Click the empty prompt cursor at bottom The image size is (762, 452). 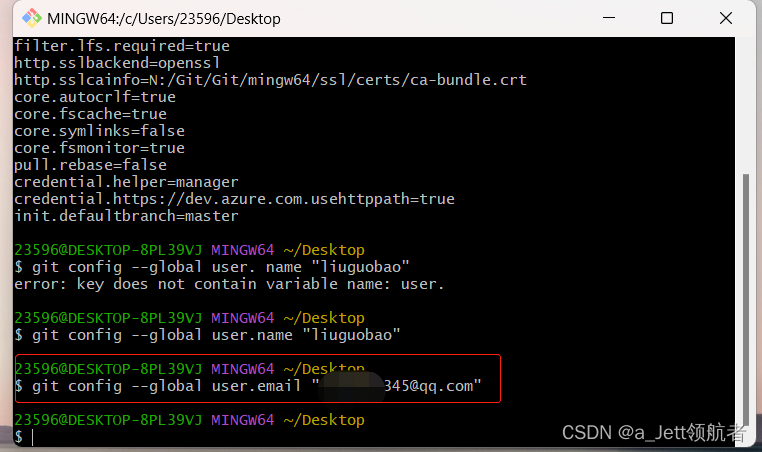[x=33, y=437]
